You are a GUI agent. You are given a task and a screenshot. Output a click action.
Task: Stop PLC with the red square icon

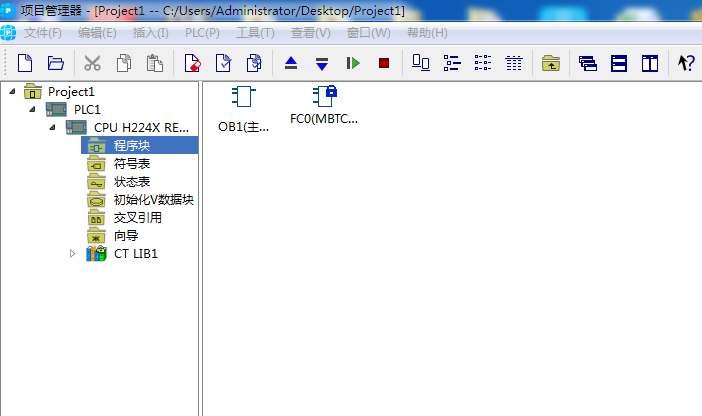point(384,63)
